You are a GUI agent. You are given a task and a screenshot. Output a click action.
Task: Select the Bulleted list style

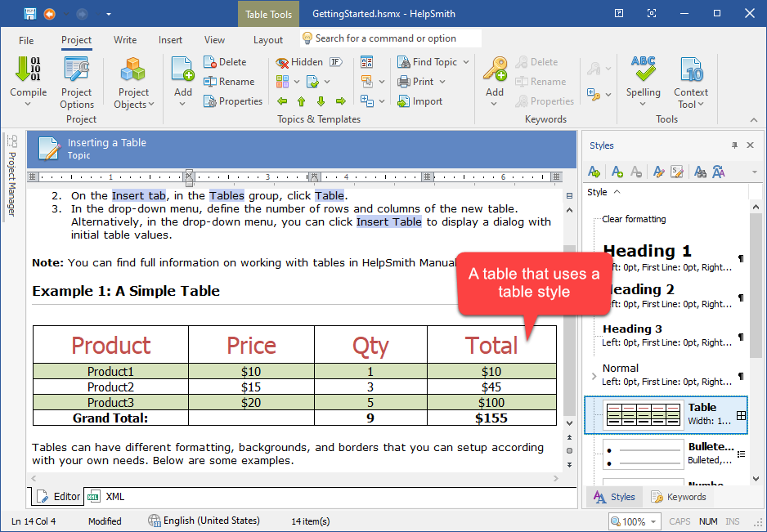pos(666,454)
